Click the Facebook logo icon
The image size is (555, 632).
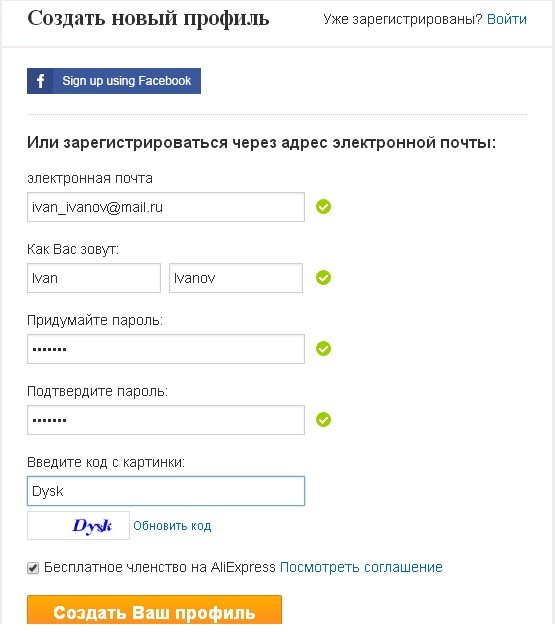click(40, 81)
